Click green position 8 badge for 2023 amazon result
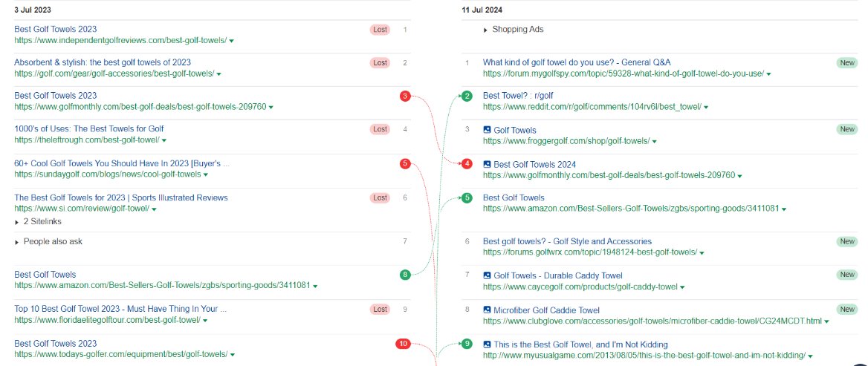Viewport: 868px width, 366px height. (x=405, y=274)
